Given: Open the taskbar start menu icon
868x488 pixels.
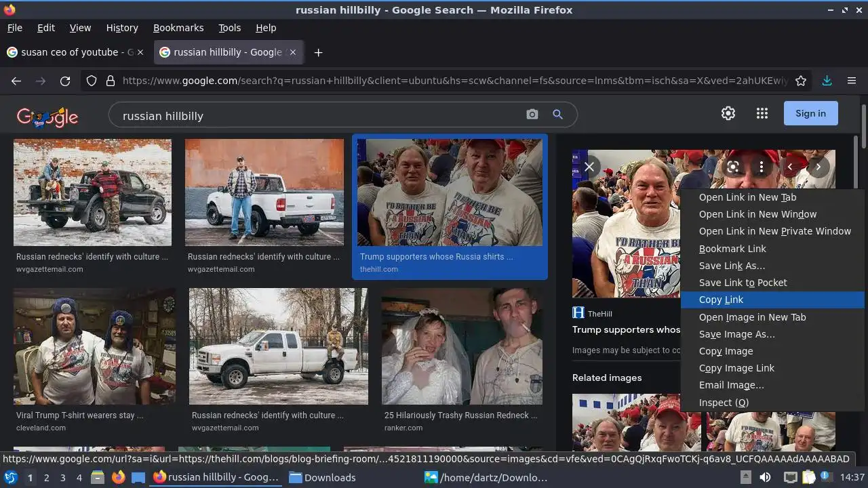Looking at the screenshot, I should [11, 477].
